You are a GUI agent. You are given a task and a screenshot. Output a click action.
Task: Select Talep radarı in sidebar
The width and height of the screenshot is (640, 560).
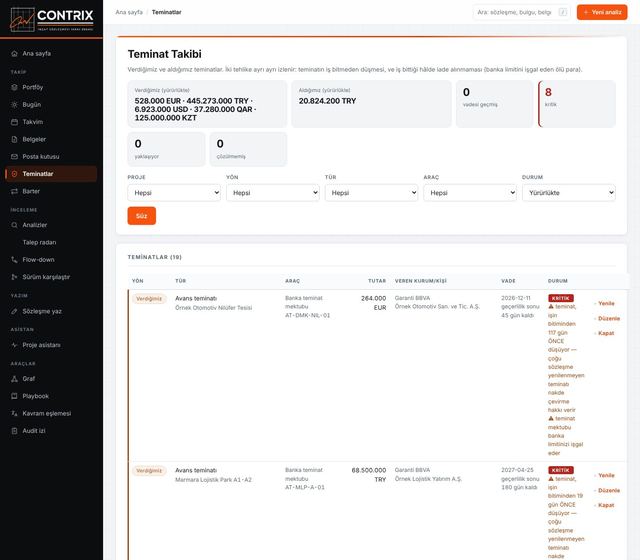pos(51,242)
